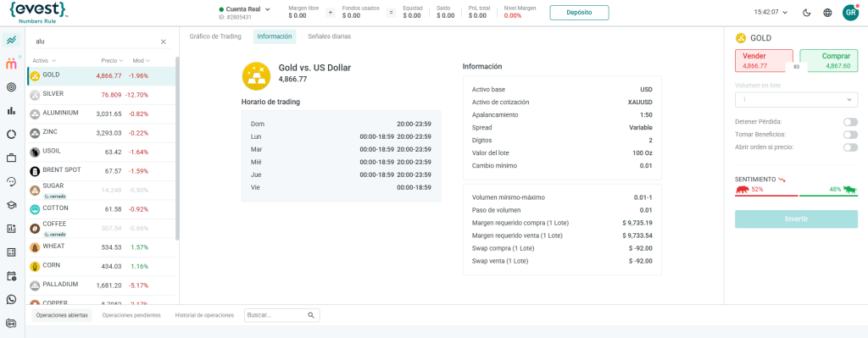Toggle dark mode moon icon
Viewport: 868px width, 338px height.
[807, 13]
